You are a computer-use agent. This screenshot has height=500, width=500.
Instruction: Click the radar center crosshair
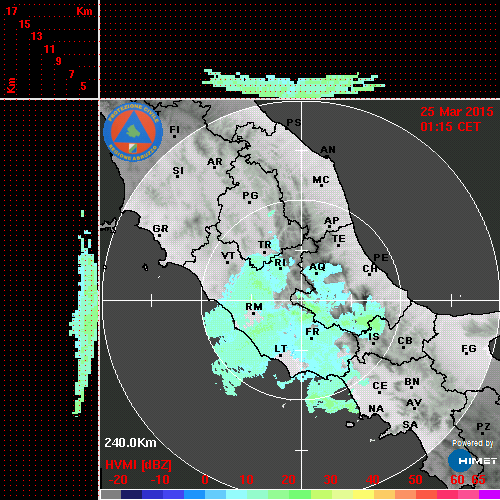302,300
